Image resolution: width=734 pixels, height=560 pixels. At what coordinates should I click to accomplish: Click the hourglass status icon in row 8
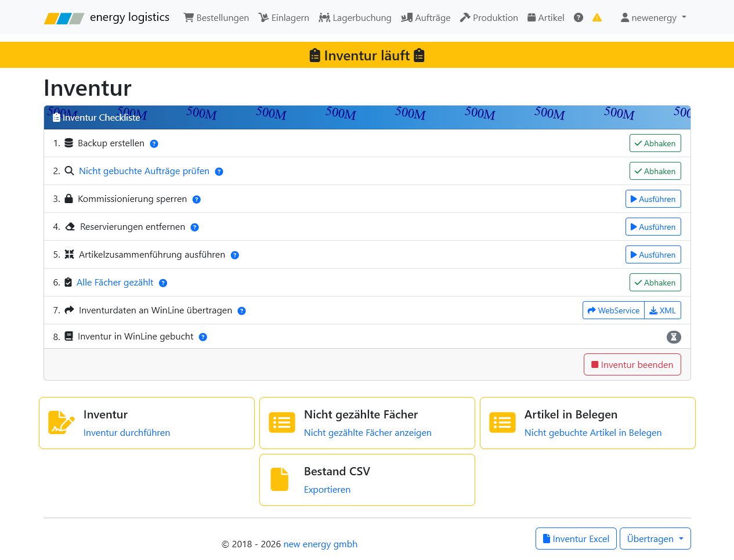coord(674,337)
